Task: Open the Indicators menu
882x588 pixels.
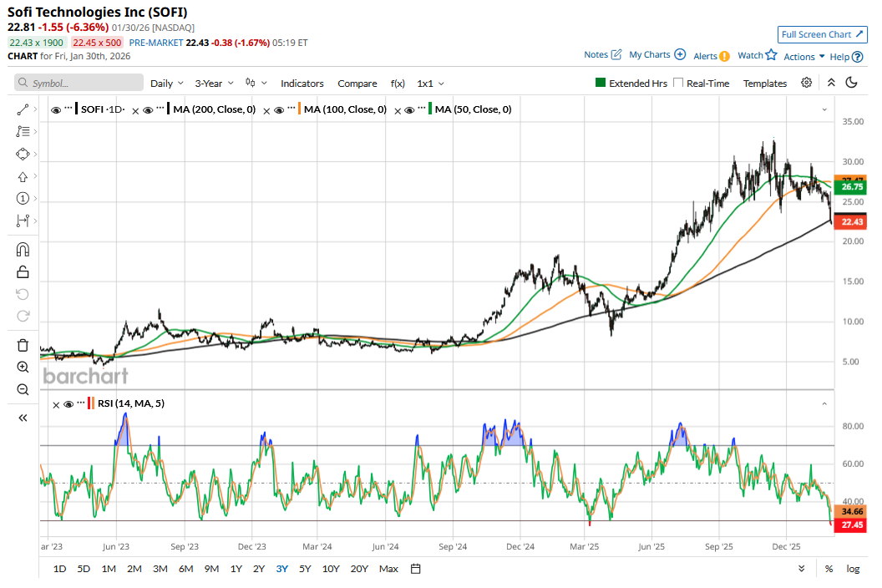Action: coord(302,84)
